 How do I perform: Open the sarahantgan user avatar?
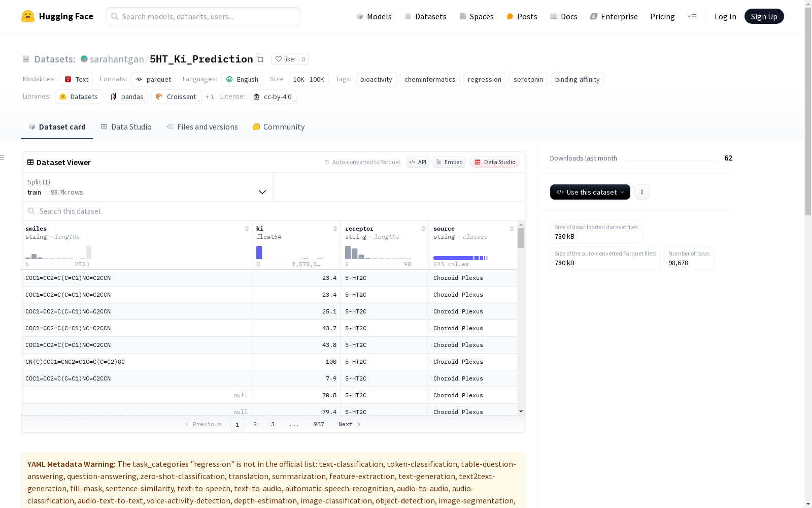pyautogui.click(x=84, y=59)
